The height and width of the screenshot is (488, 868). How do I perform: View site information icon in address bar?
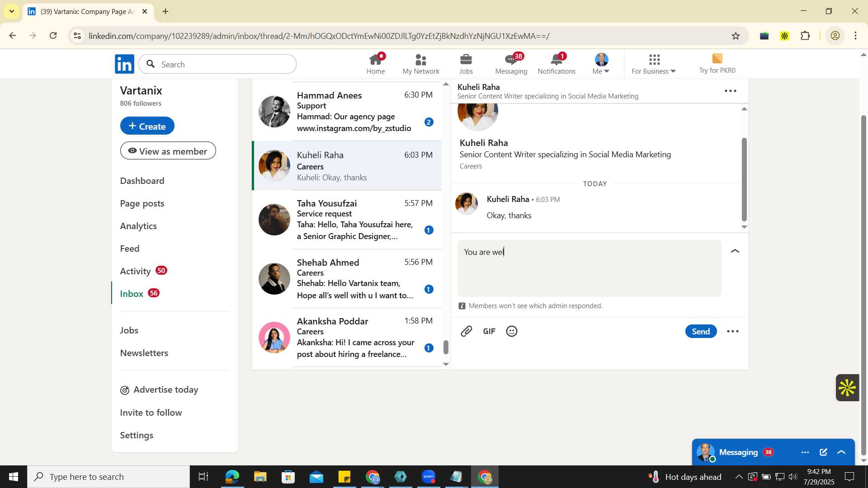tap(77, 36)
